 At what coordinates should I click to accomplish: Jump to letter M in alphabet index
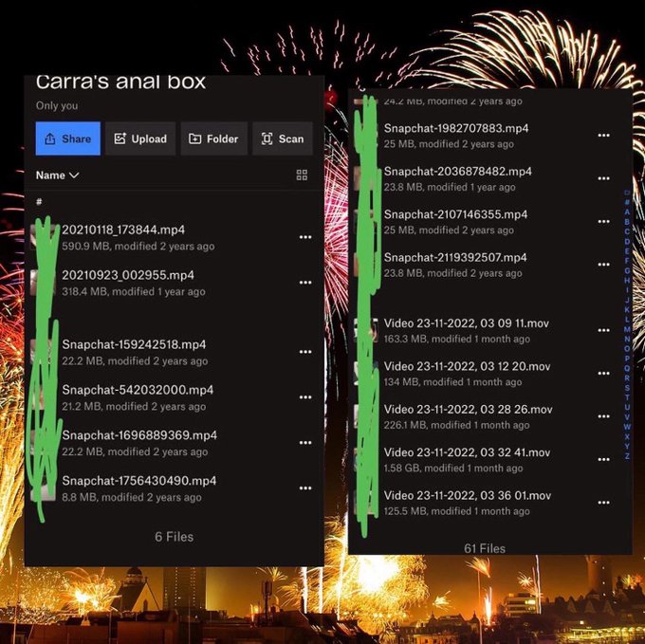click(x=627, y=329)
